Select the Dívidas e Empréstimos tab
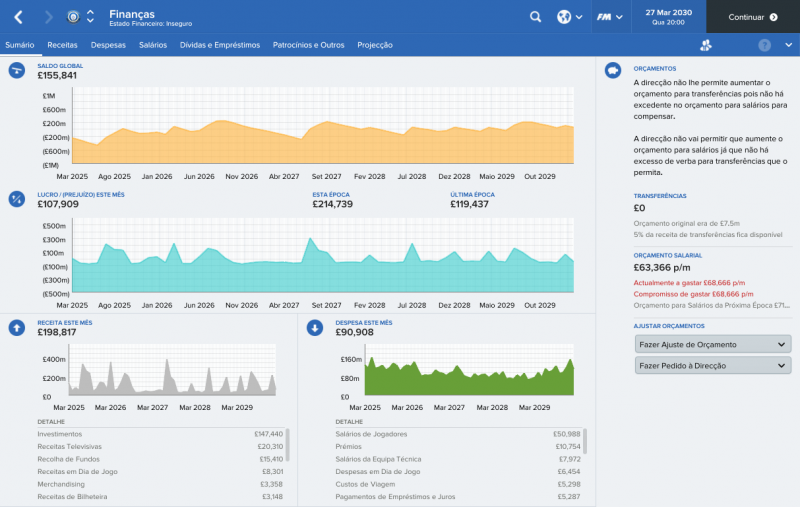Viewport: 800px width, 507px height. click(220, 46)
